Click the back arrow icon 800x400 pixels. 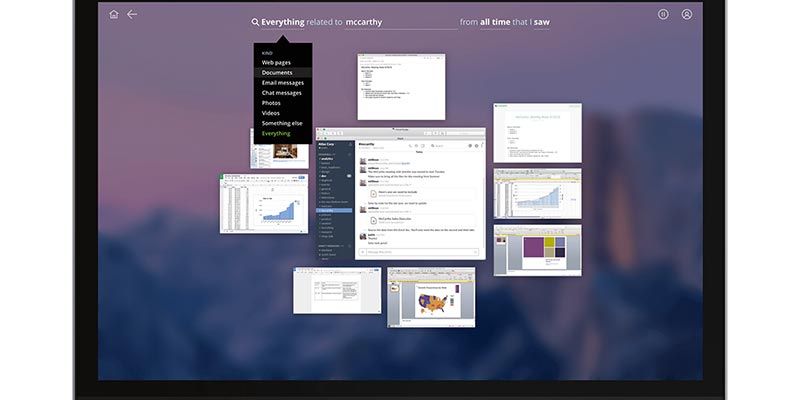tap(132, 15)
